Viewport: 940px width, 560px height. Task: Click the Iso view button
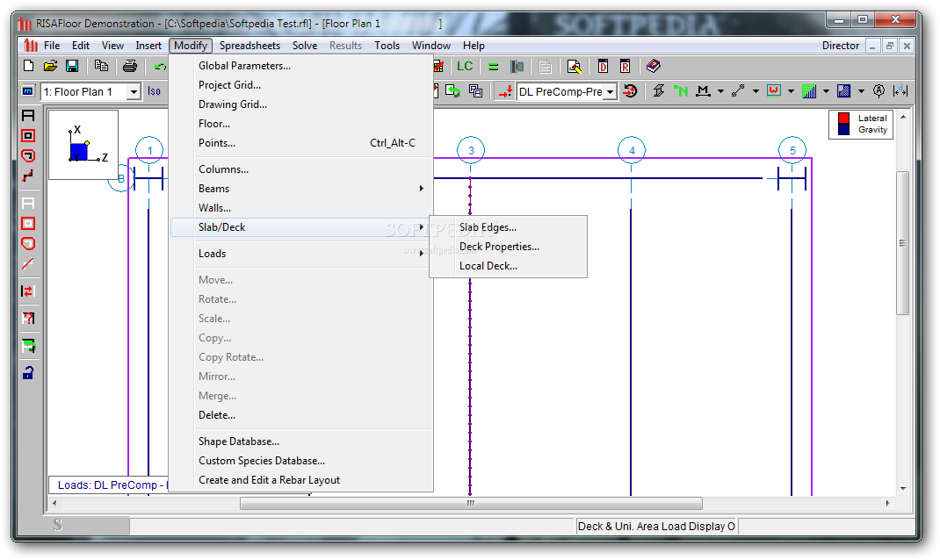click(x=154, y=91)
